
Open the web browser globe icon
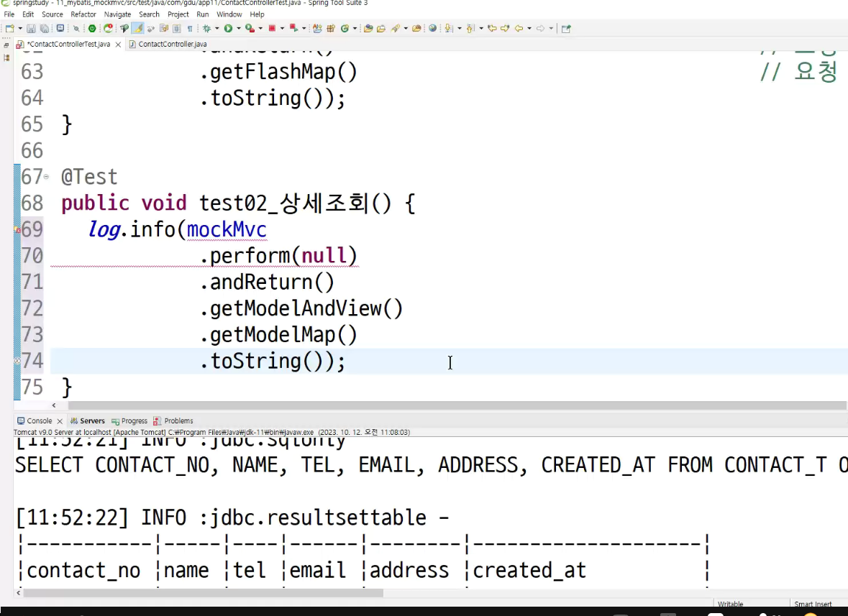433,29
